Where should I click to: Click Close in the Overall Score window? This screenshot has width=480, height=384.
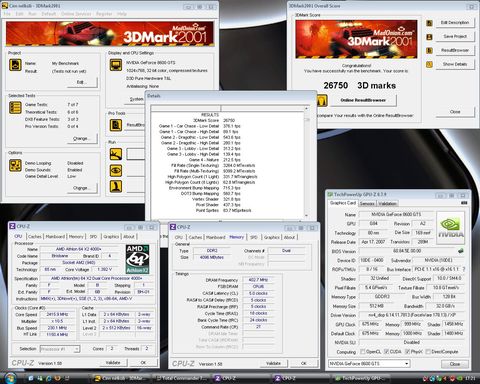tap(455, 112)
